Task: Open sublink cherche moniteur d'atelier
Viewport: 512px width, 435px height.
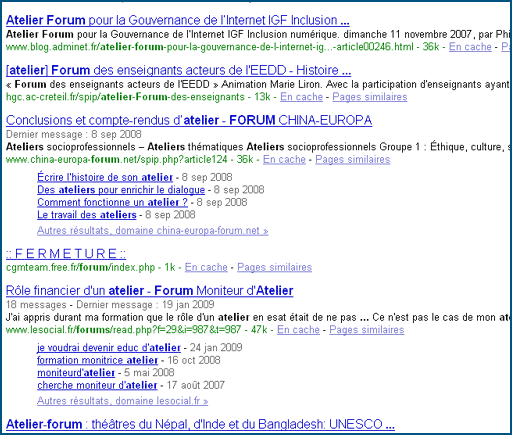Action: (x=97, y=385)
